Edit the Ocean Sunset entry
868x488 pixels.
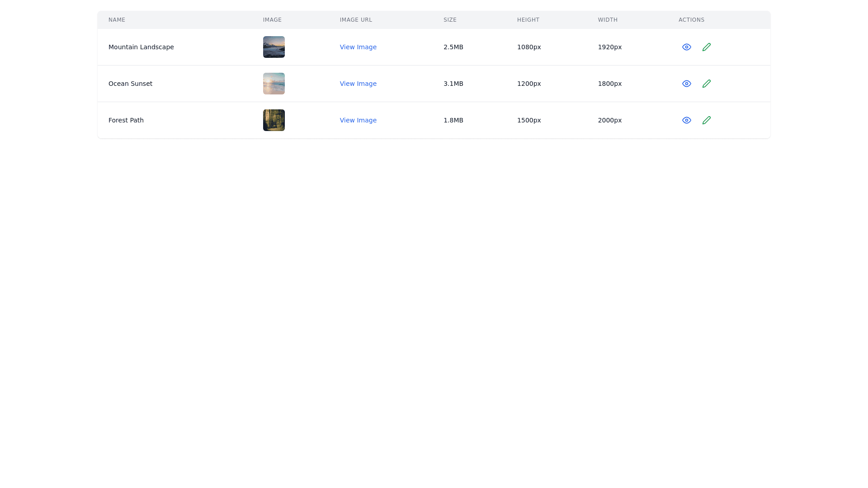tap(706, 84)
